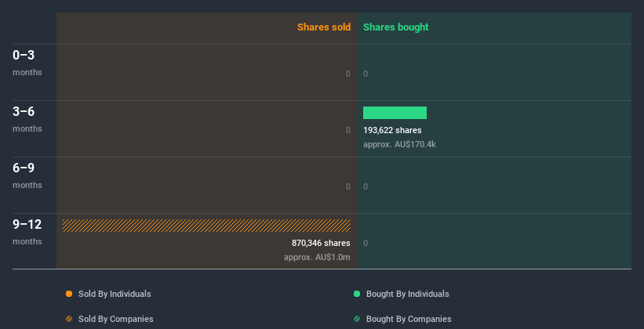Click the '9–12' months row label
This screenshot has width=644, height=329.
pyautogui.click(x=27, y=224)
